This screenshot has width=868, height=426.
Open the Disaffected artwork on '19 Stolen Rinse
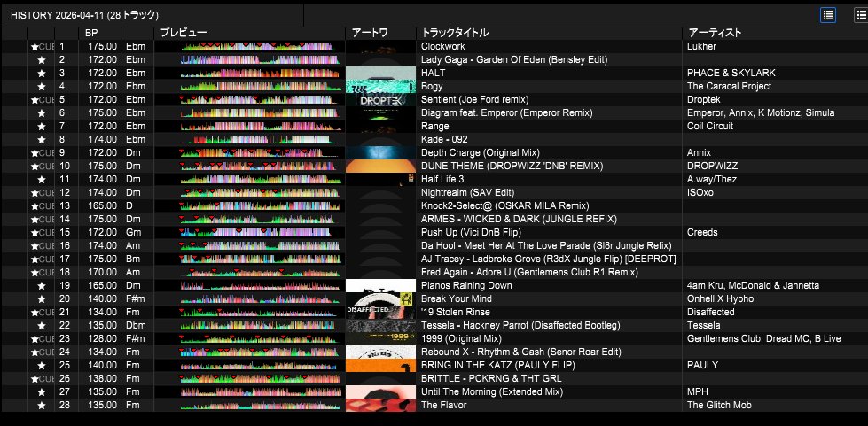pos(381,312)
